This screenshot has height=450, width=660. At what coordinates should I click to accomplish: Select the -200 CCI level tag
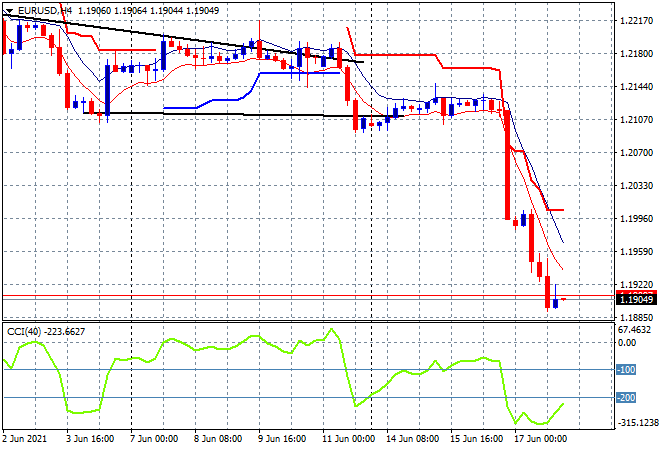(x=626, y=397)
